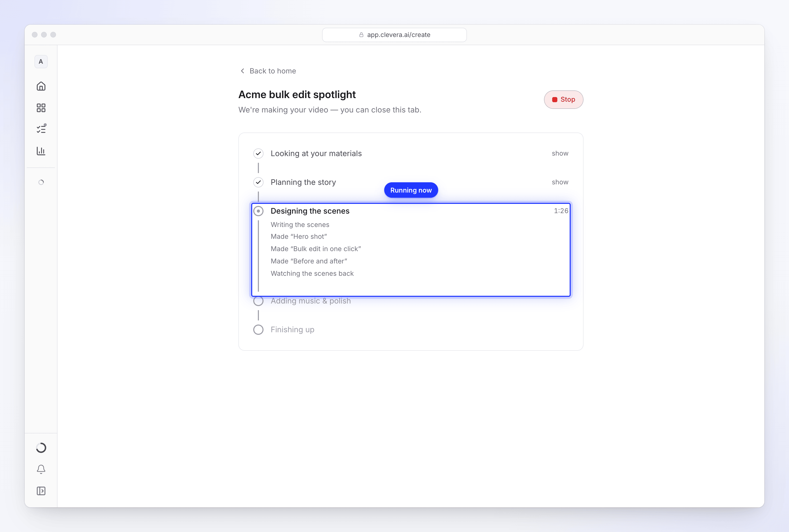Open the Home icon in sidebar

[41, 86]
